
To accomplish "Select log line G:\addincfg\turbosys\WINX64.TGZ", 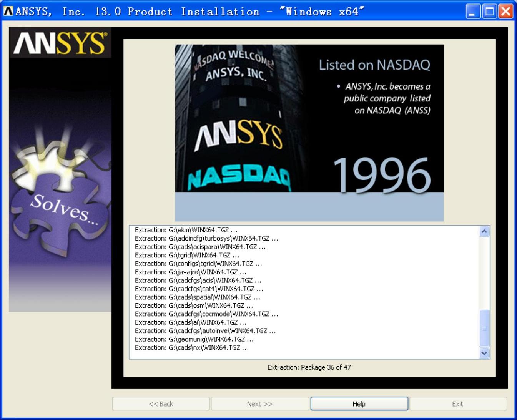I will click(206, 239).
